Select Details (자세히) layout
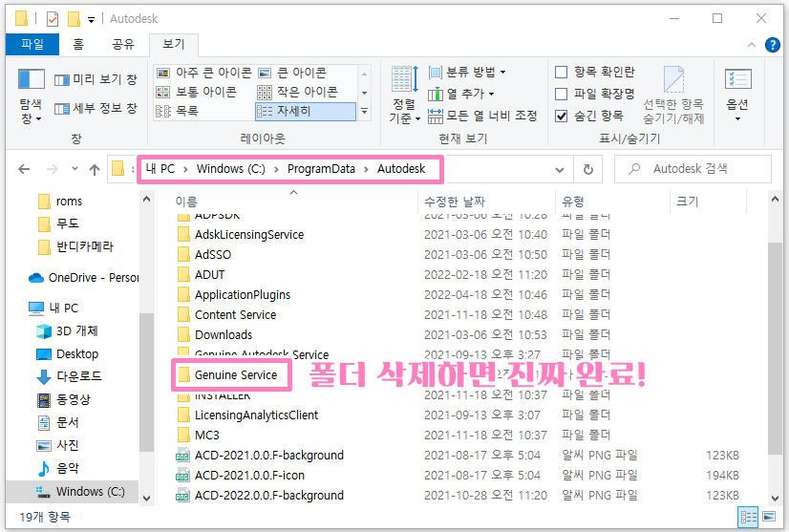Image resolution: width=789 pixels, height=532 pixels. [306, 111]
